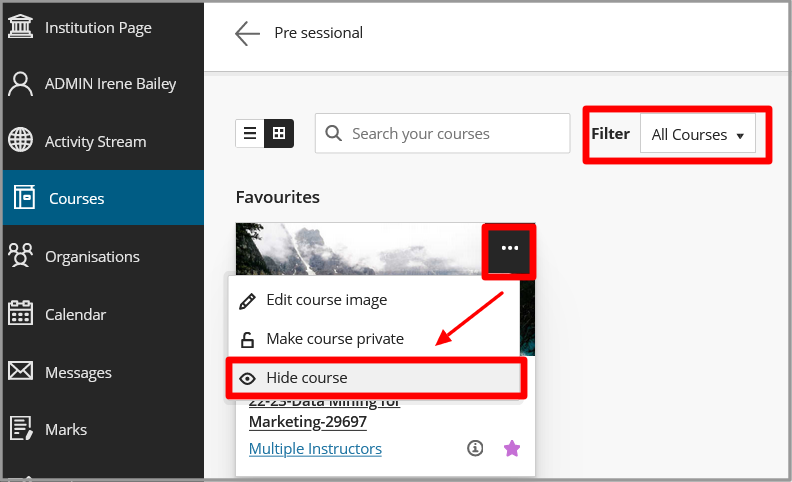Select Hide course option

306,378
